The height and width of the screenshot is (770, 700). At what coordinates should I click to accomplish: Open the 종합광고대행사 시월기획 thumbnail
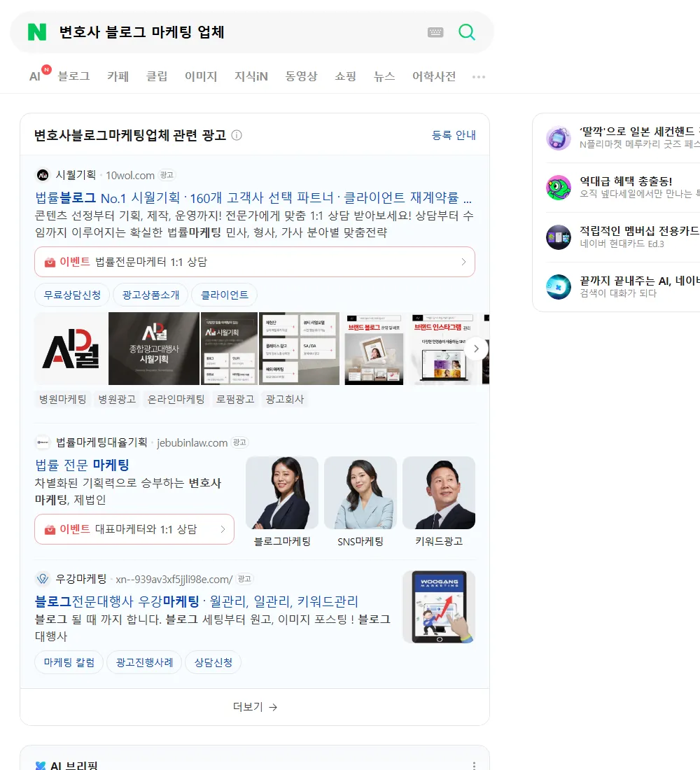(154, 349)
